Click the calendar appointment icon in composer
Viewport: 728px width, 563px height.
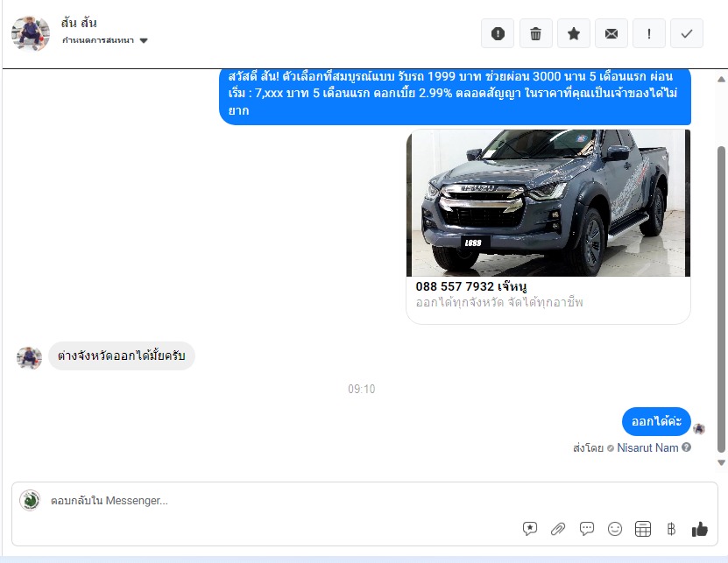coord(643,529)
